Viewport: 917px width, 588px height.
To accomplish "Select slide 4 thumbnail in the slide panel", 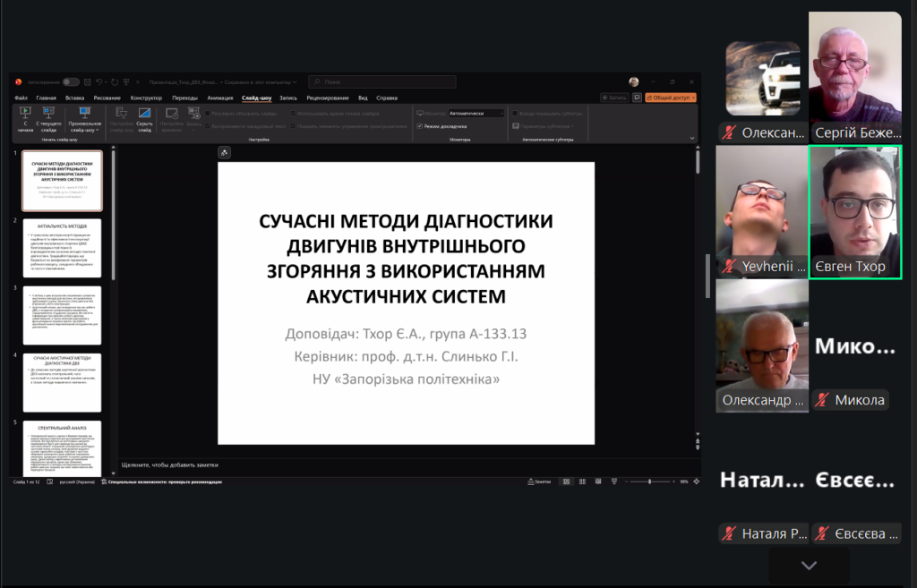I will [x=62, y=382].
